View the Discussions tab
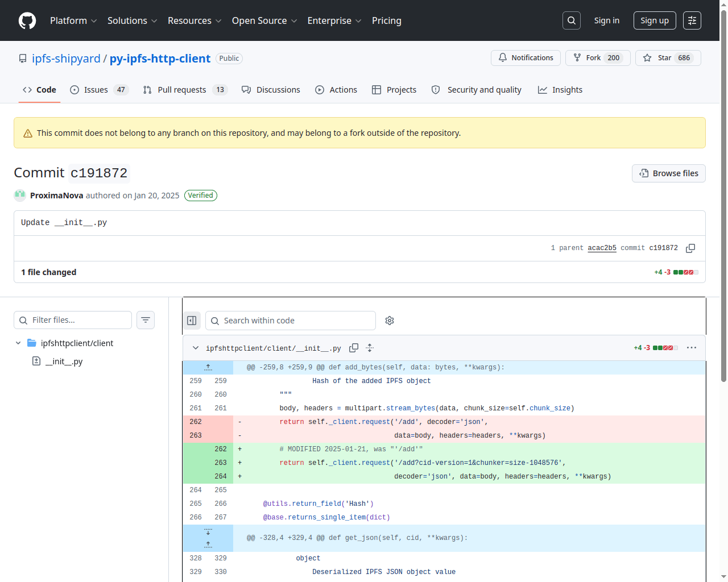Image resolution: width=728 pixels, height=582 pixels. tap(271, 90)
